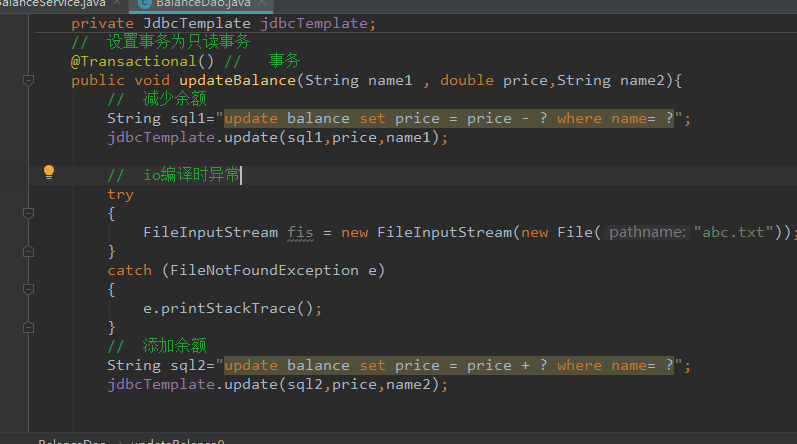Click the sql1 variable in its String declaration

coord(188,118)
